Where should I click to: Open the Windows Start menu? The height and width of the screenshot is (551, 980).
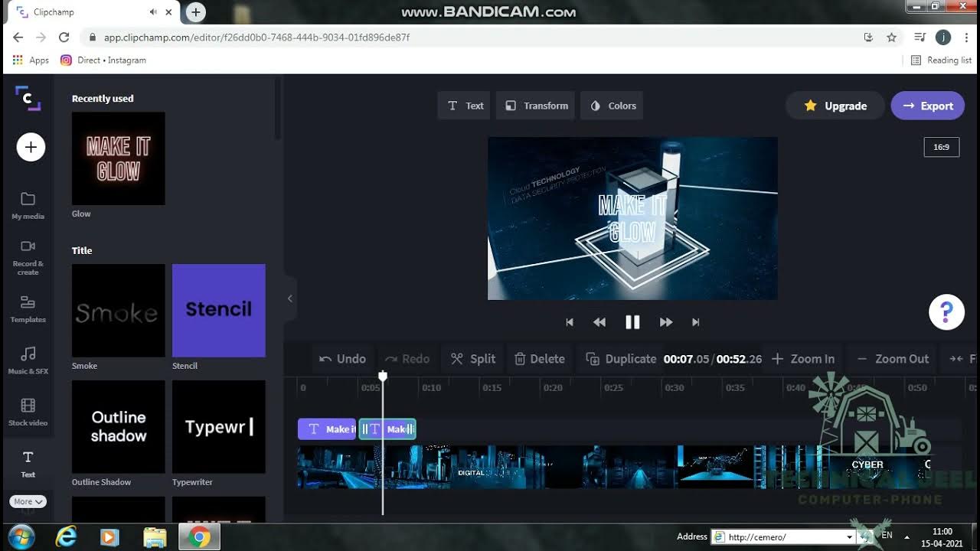[21, 537]
